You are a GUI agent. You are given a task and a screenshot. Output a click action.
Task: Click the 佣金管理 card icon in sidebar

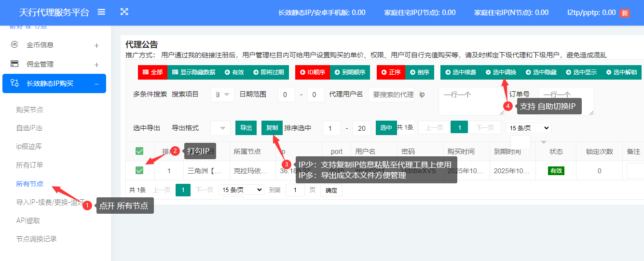pos(15,64)
